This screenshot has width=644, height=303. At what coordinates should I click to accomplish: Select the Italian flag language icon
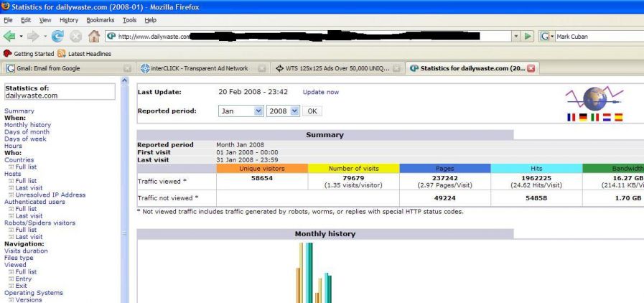pos(594,118)
